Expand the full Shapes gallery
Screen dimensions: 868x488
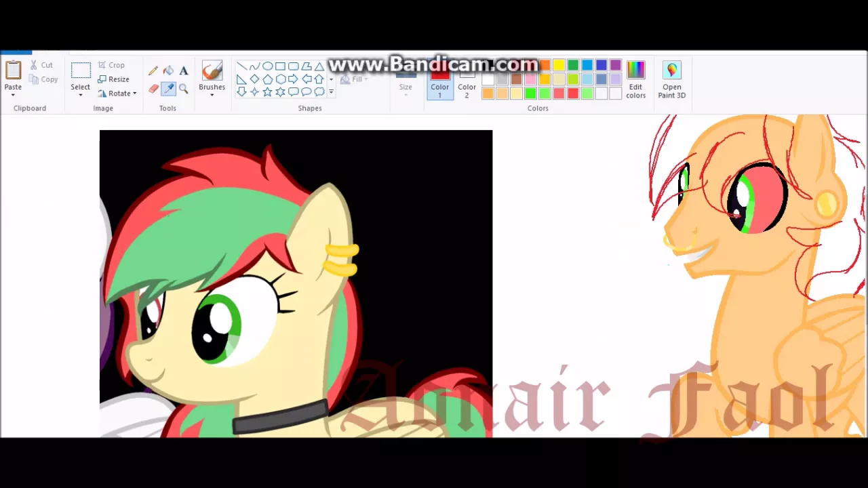click(331, 91)
